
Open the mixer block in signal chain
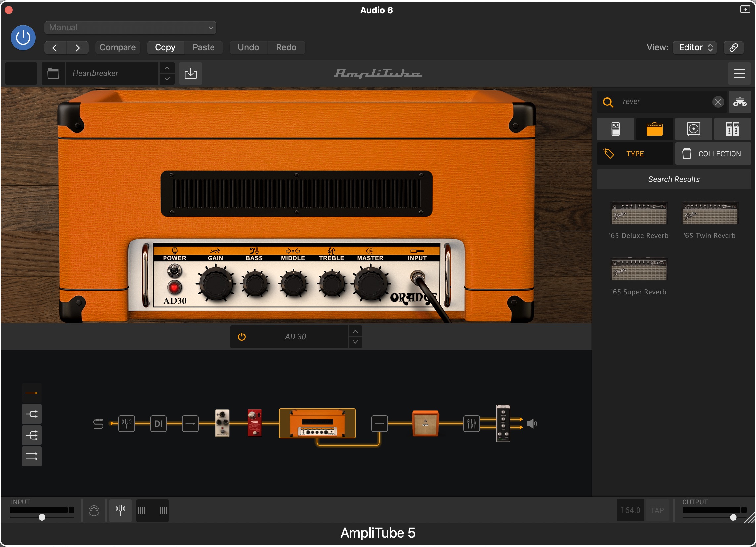click(471, 424)
